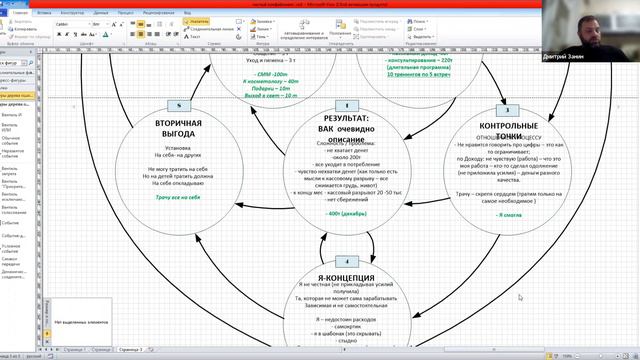Click Format Painter (Формат по образцу)
This screenshot has width=640, height=360.
29,37
